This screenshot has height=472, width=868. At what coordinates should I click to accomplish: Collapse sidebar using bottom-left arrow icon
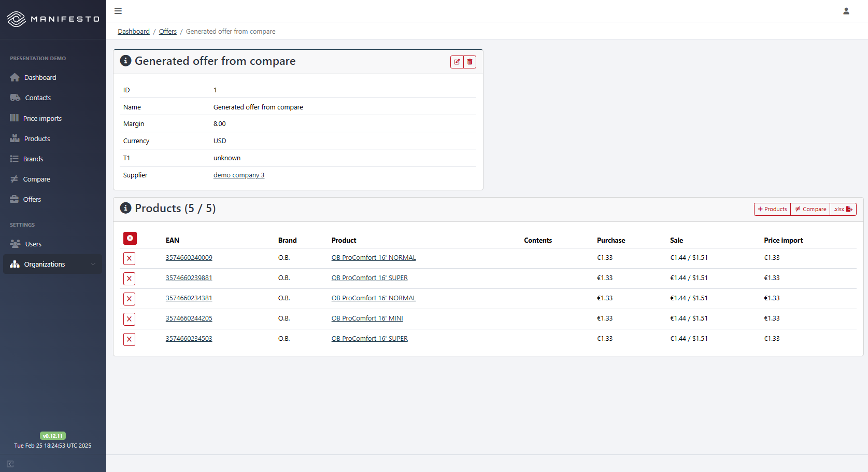point(10,464)
